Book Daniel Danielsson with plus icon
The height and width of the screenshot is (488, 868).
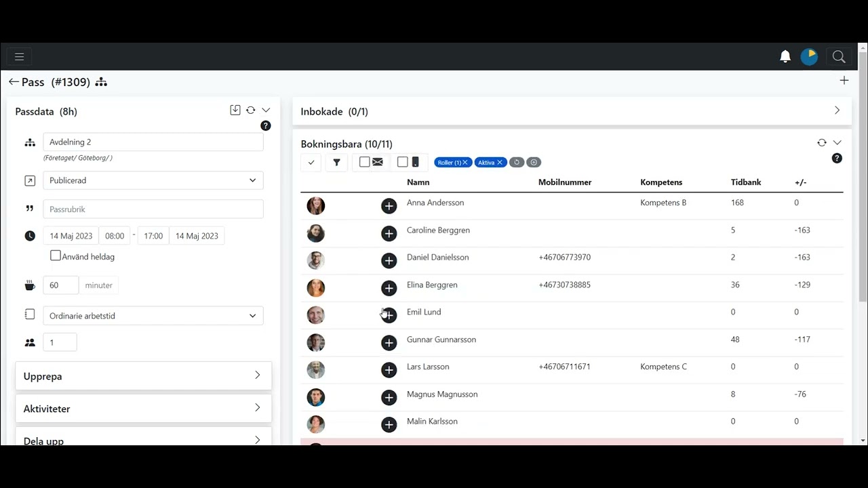click(389, 261)
